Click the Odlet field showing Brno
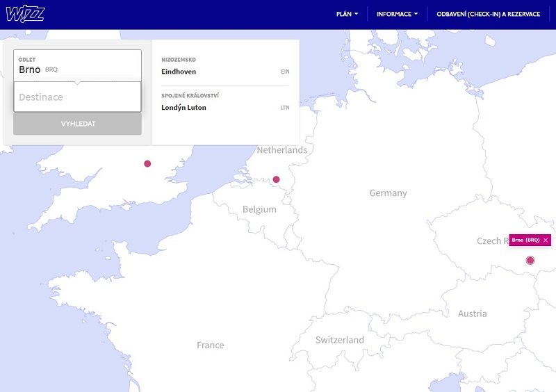 (x=77, y=65)
